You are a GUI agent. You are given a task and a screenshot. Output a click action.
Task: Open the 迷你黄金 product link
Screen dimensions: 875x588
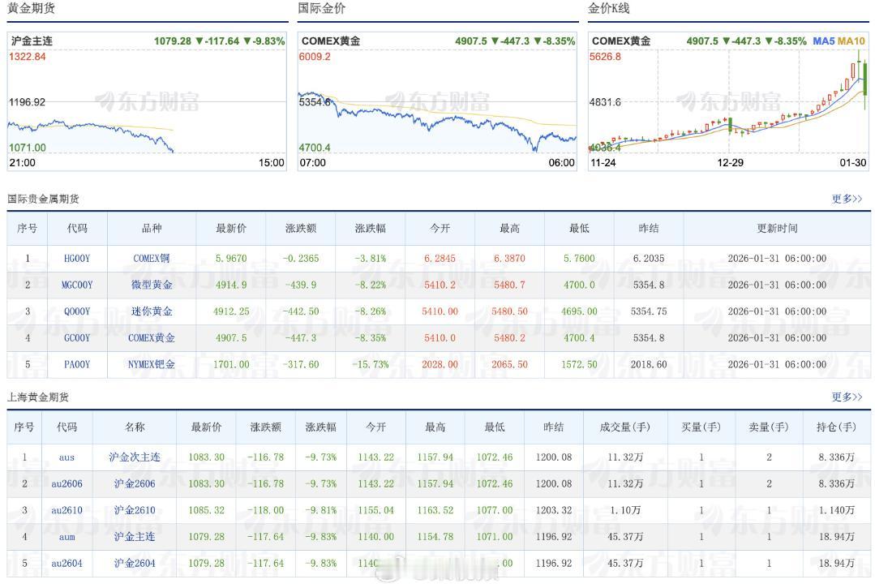(151, 311)
